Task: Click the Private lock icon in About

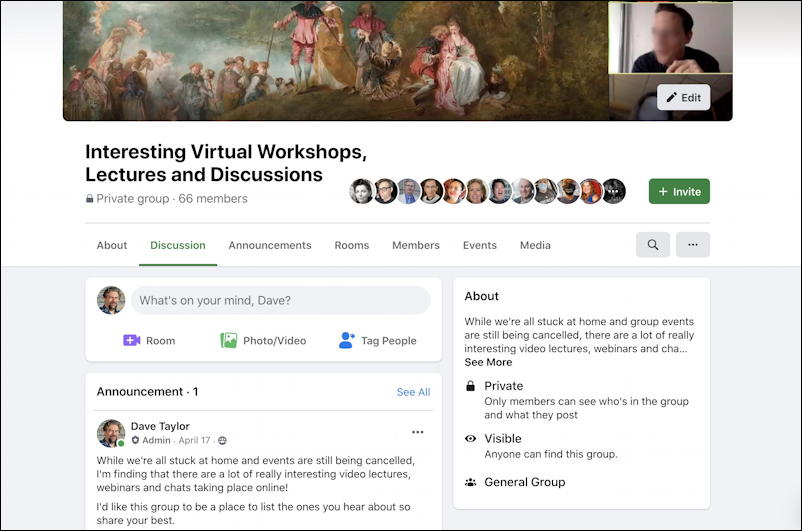Action: tap(471, 386)
